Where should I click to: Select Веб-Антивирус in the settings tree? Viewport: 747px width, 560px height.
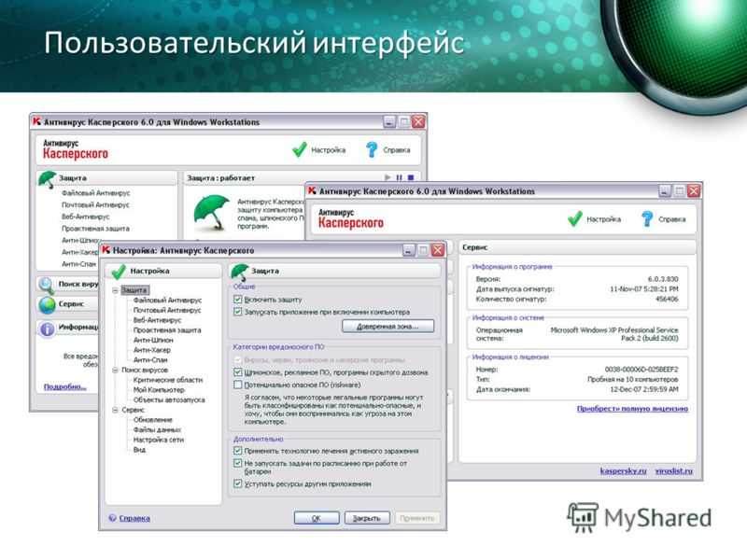(157, 320)
